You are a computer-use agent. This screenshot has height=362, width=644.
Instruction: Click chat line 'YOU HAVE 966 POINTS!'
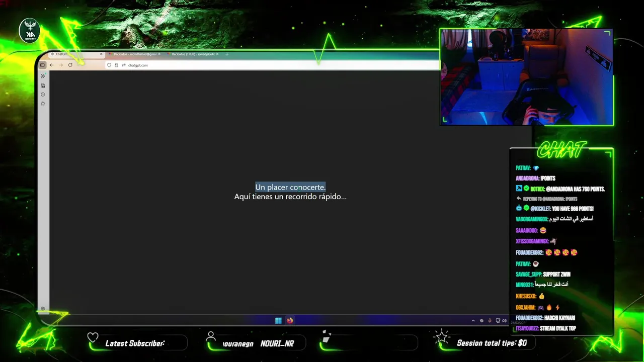[573, 209]
